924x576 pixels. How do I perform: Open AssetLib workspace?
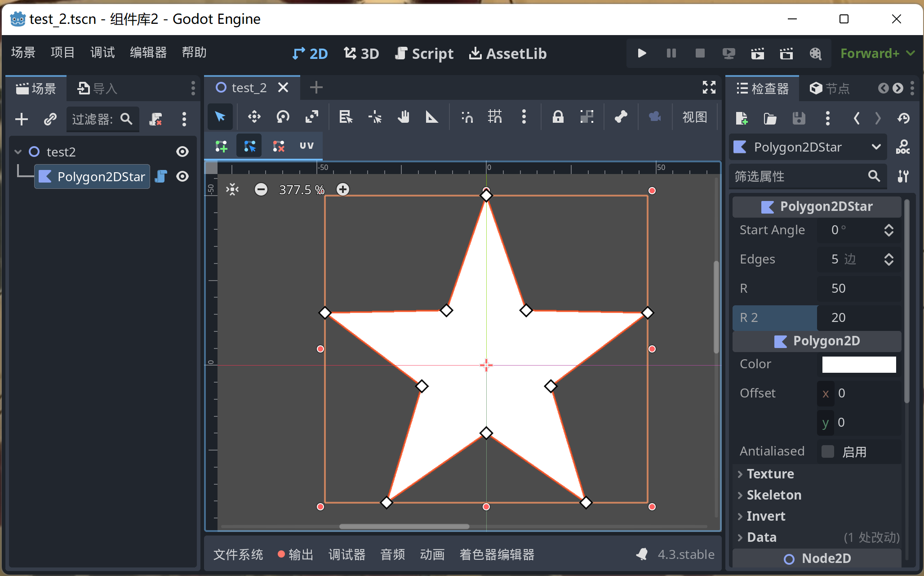pos(508,54)
